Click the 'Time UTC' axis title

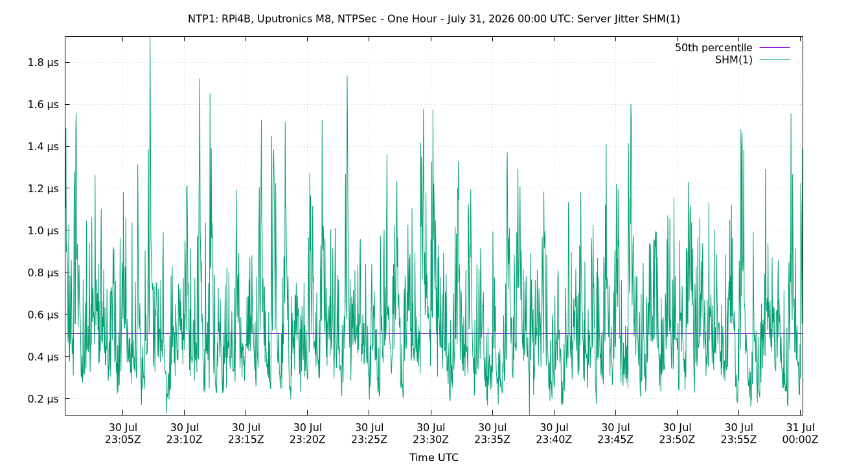pos(434,458)
